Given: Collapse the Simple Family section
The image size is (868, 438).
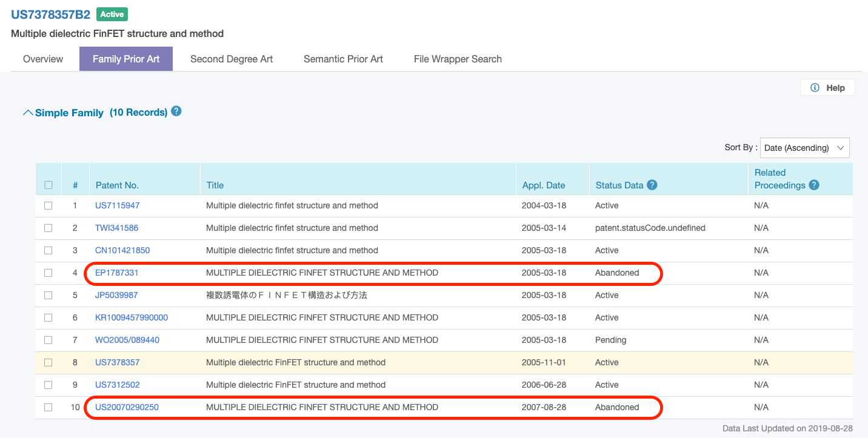Looking at the screenshot, I should 28,113.
